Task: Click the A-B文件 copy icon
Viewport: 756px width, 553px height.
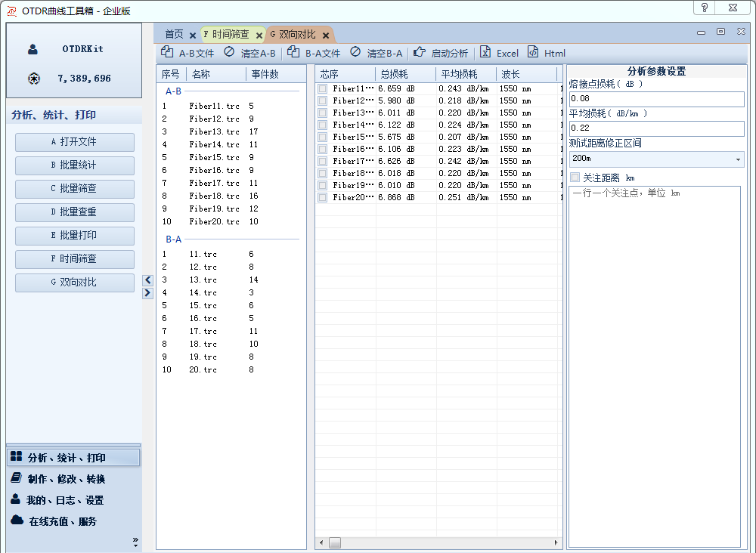Action: (167, 53)
